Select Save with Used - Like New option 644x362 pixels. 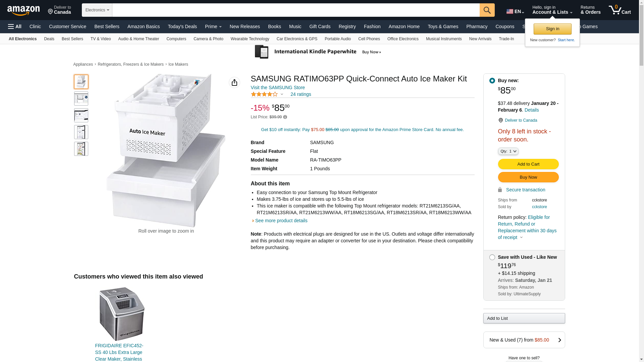coord(492,257)
